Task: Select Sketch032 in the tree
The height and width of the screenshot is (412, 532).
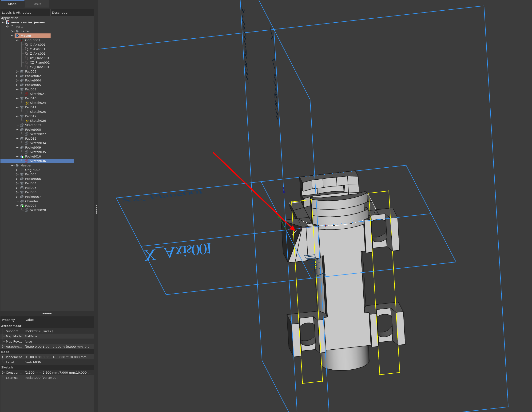Action: tap(33, 125)
